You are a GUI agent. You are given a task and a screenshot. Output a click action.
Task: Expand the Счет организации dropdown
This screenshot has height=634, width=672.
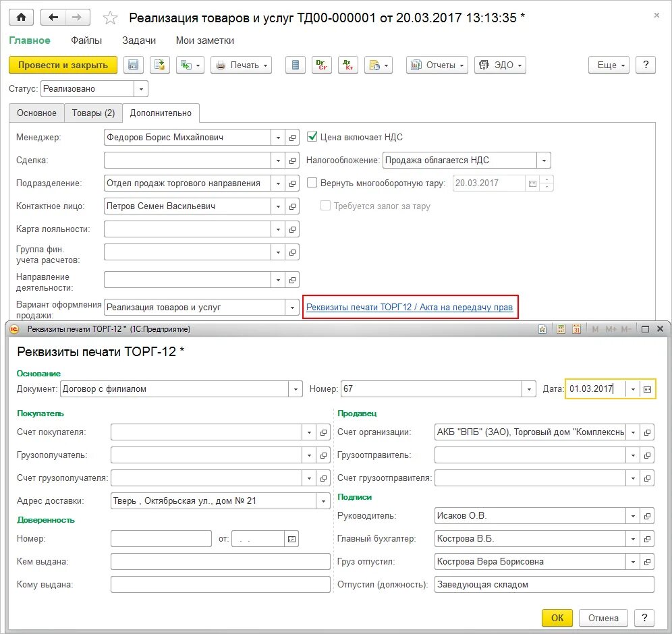(x=633, y=432)
